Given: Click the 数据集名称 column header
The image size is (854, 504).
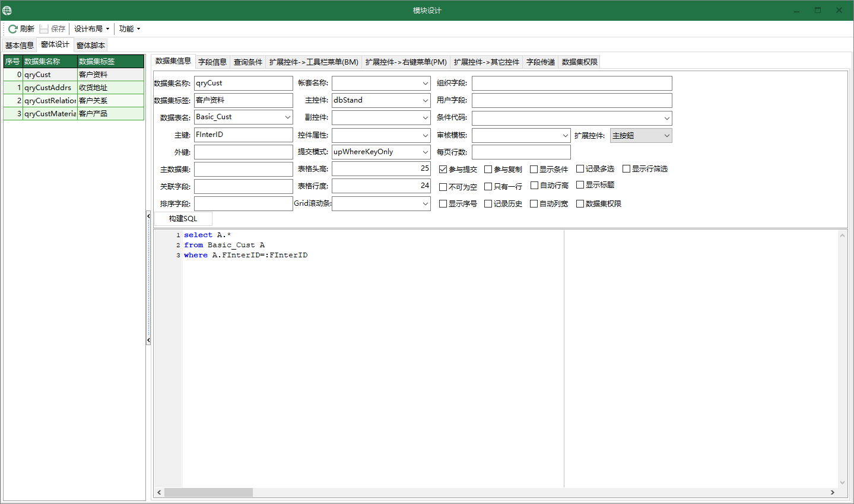Looking at the screenshot, I should [x=50, y=61].
